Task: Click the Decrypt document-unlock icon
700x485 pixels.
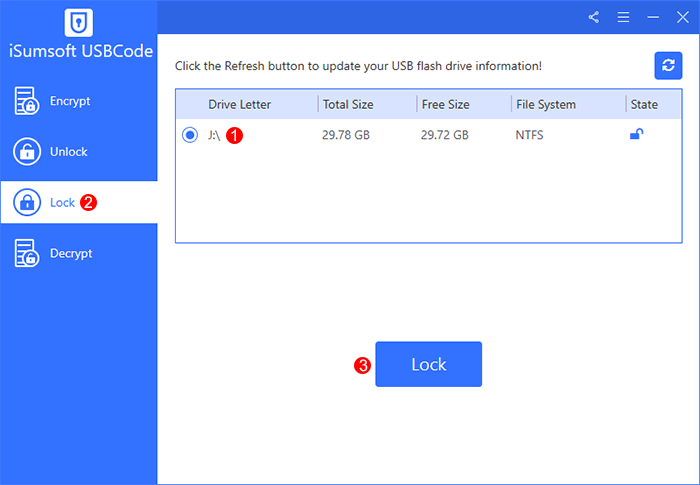Action: (x=26, y=253)
